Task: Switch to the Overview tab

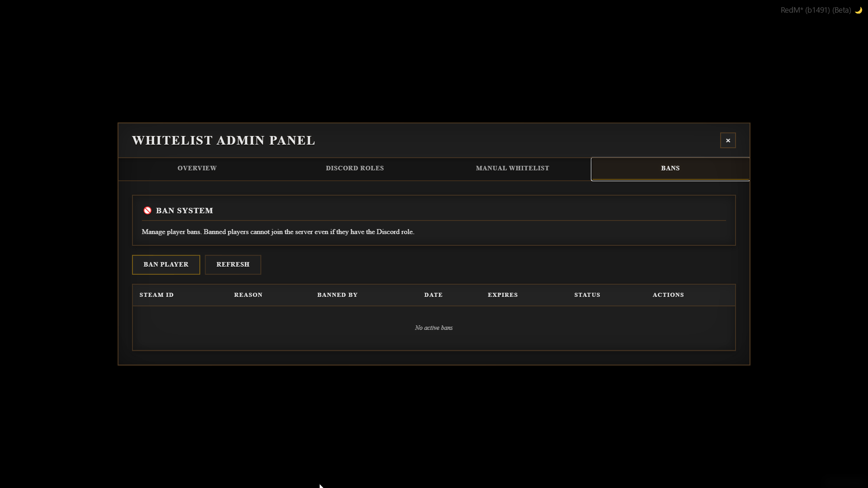Action: pos(197,169)
